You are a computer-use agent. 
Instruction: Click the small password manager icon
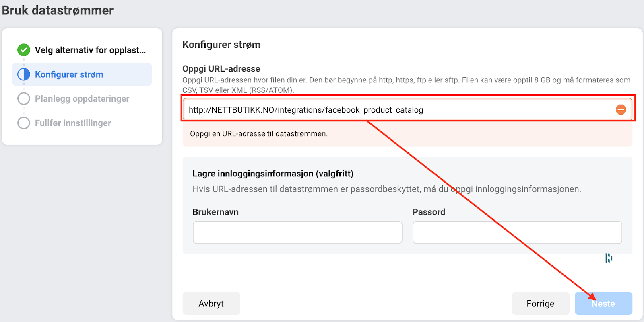click(x=609, y=258)
